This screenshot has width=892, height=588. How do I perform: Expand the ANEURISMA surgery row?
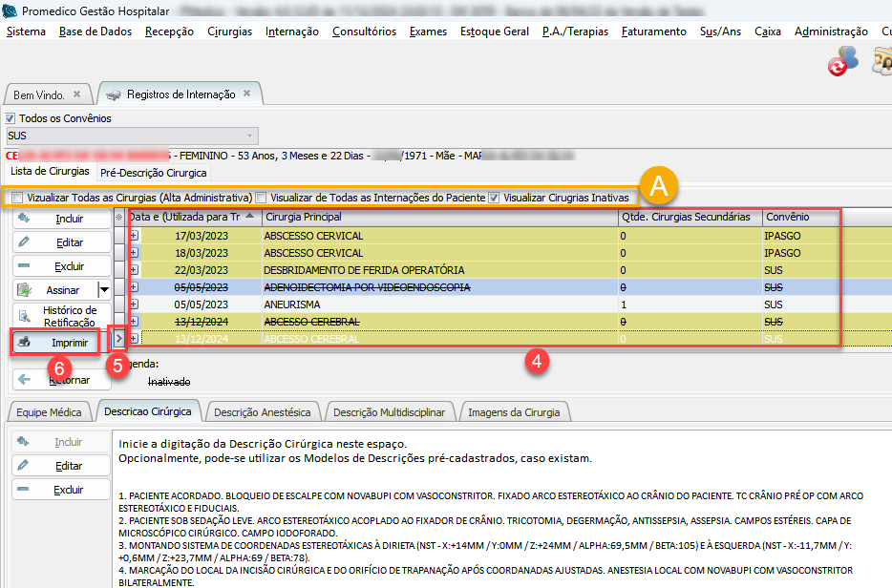pos(134,304)
